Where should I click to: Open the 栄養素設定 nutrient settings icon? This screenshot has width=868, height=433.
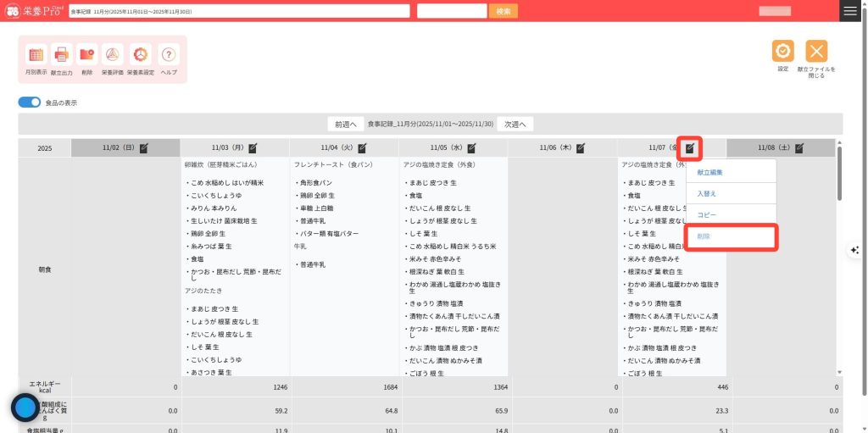click(x=141, y=55)
